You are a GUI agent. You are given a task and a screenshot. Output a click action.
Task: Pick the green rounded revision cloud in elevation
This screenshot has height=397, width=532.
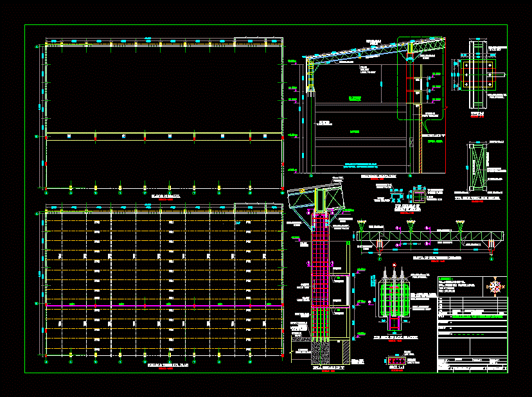(421, 78)
